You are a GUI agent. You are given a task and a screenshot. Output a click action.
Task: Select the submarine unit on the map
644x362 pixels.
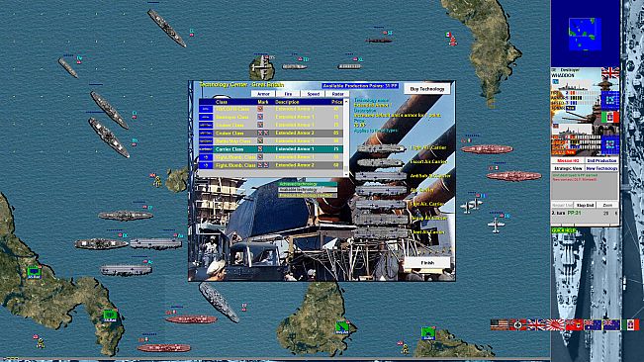pyautogui.click(x=379, y=41)
